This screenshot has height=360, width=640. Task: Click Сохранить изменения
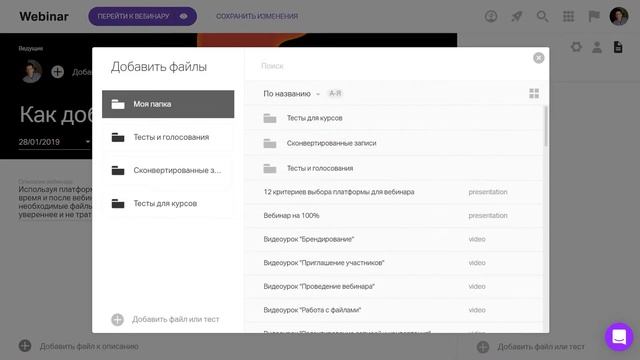pyautogui.click(x=257, y=16)
